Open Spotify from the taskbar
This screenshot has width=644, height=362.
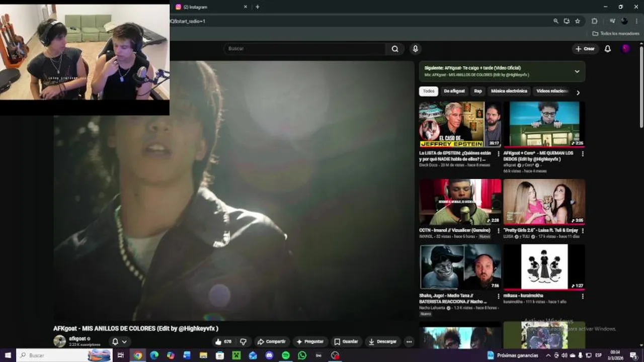[285, 355]
